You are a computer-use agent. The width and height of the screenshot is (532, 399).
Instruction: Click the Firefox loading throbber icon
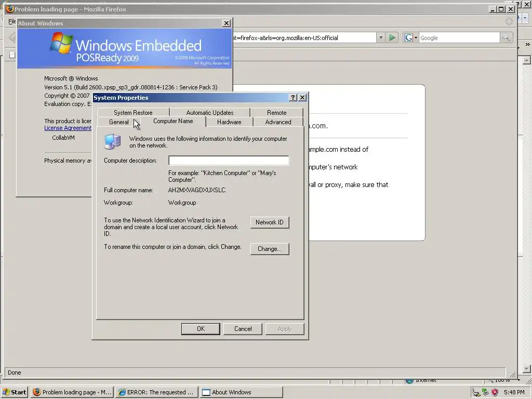509,21
